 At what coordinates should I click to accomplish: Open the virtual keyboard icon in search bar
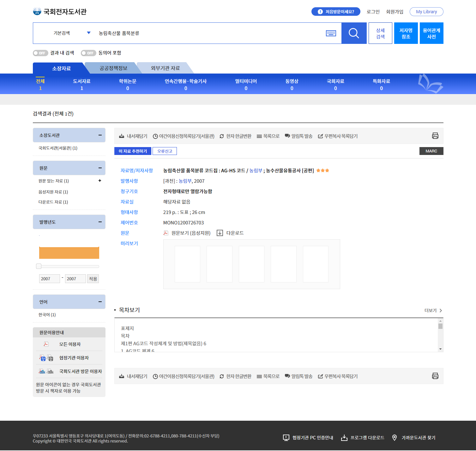331,33
